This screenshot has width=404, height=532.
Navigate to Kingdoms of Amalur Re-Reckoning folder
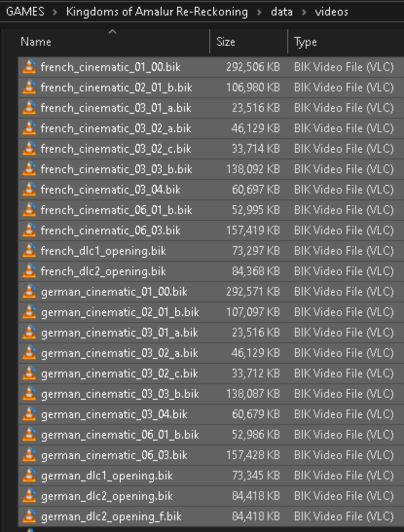[157, 12]
